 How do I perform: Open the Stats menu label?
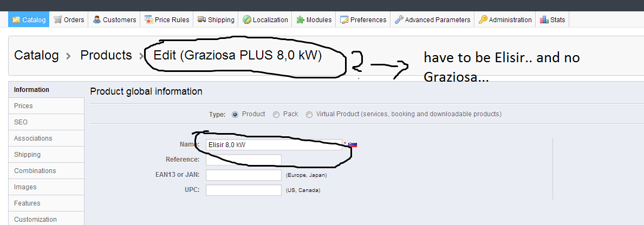pyautogui.click(x=558, y=19)
